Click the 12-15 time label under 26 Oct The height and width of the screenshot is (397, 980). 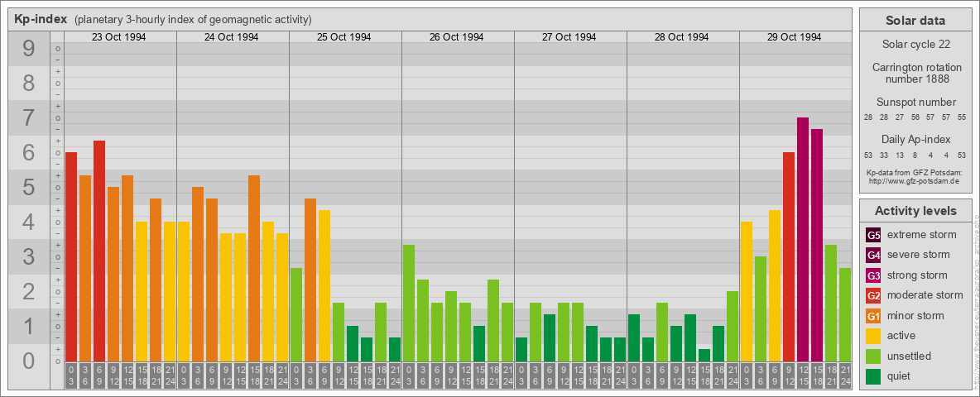point(465,375)
